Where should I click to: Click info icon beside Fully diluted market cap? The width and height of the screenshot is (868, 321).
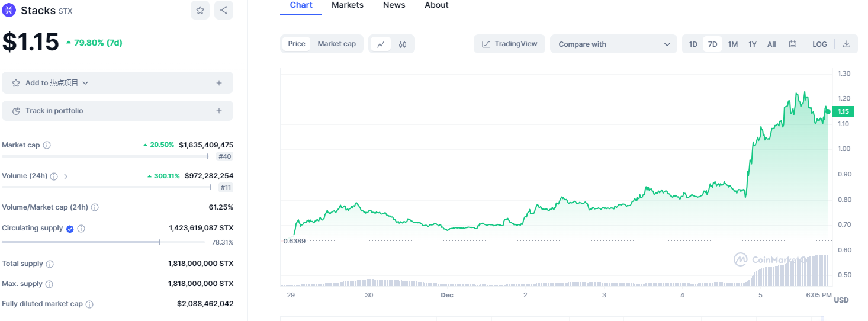[x=89, y=304]
